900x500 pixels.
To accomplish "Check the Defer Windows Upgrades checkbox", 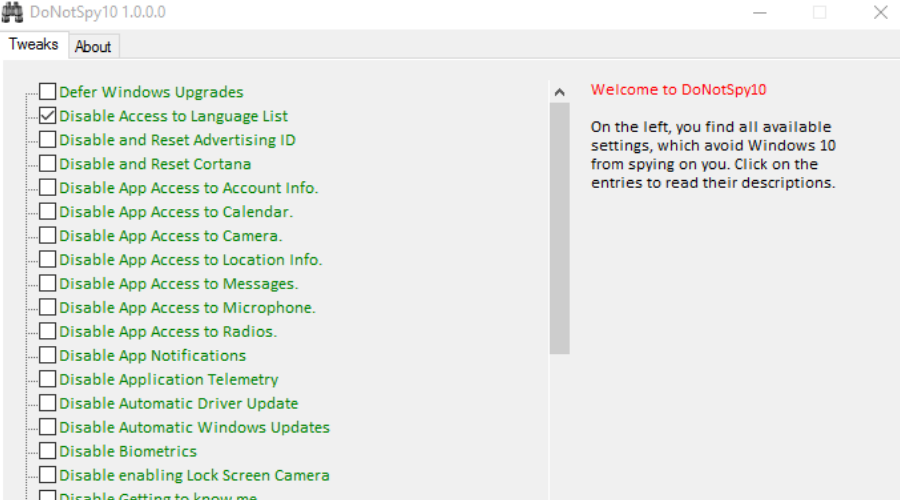I will (x=48, y=91).
